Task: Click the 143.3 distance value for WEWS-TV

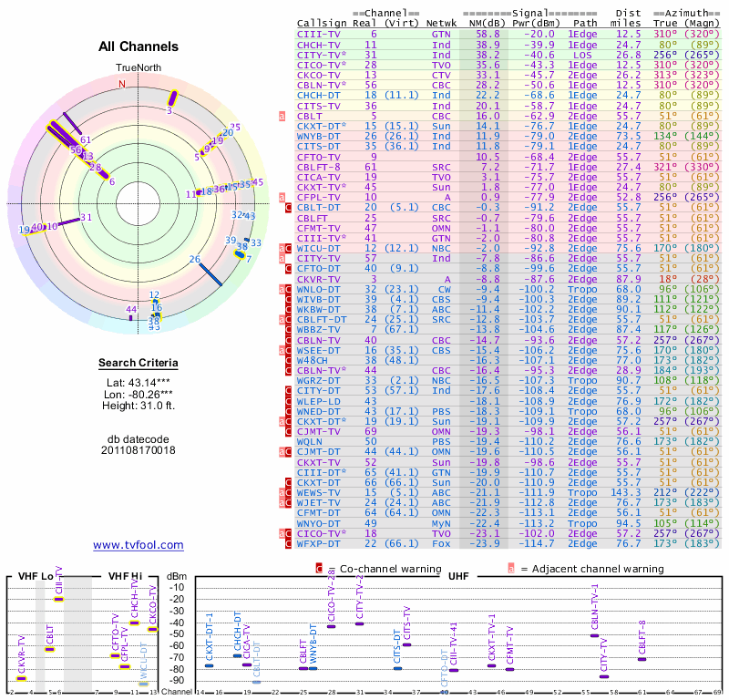Action: (626, 492)
